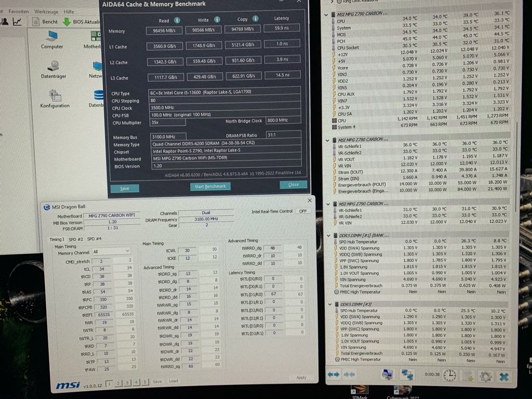Open the Computer category in AIDA64
Screen dimensions: 532x399
pos(52,39)
